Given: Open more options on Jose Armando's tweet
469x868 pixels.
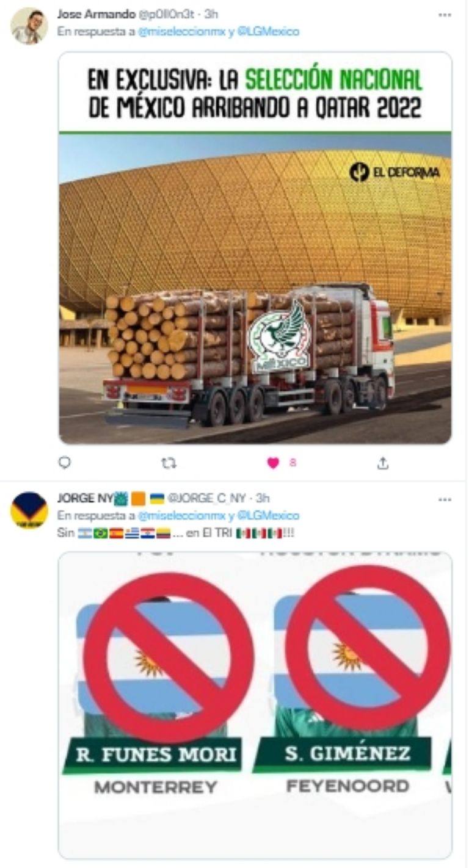Looking at the screenshot, I should 445,14.
